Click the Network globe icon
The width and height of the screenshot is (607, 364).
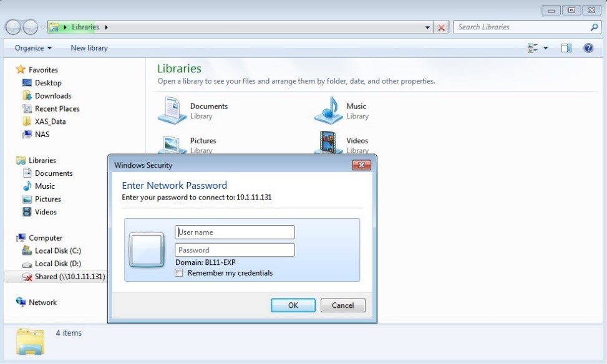[x=21, y=302]
